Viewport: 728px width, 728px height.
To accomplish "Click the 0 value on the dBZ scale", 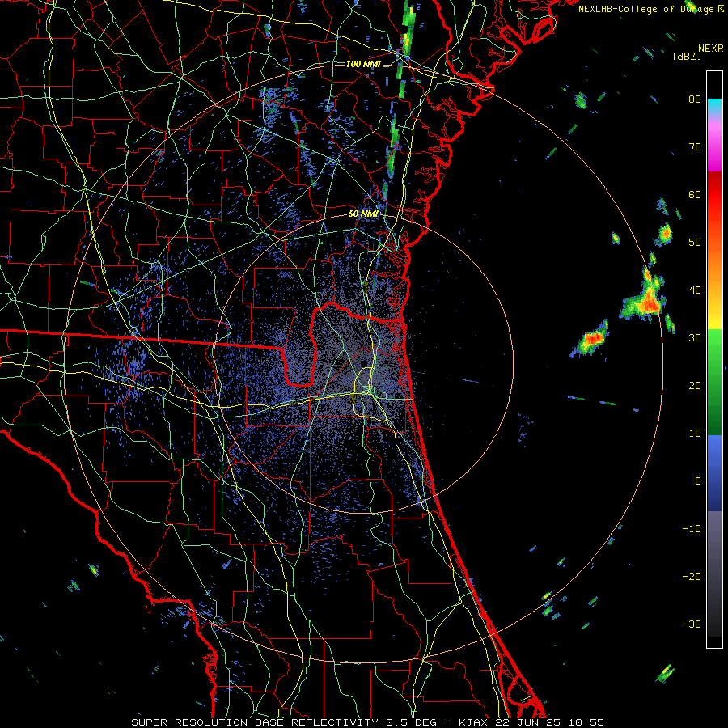I will [x=698, y=481].
